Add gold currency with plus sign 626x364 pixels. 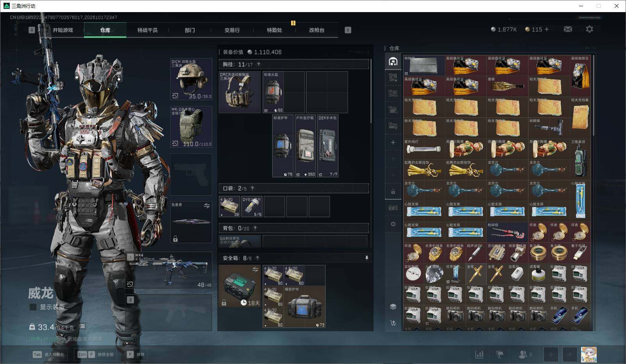546,29
